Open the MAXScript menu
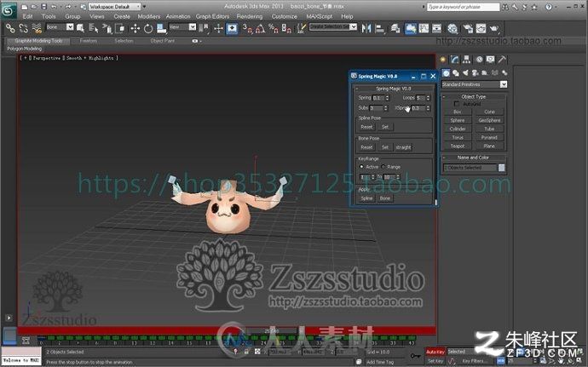The height and width of the screenshot is (367, 588). click(x=319, y=16)
